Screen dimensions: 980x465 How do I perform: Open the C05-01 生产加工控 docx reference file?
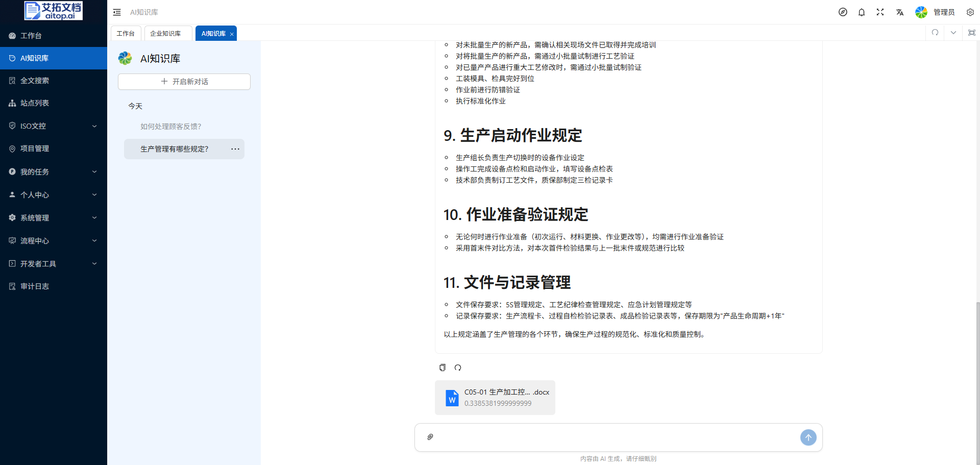pos(495,398)
